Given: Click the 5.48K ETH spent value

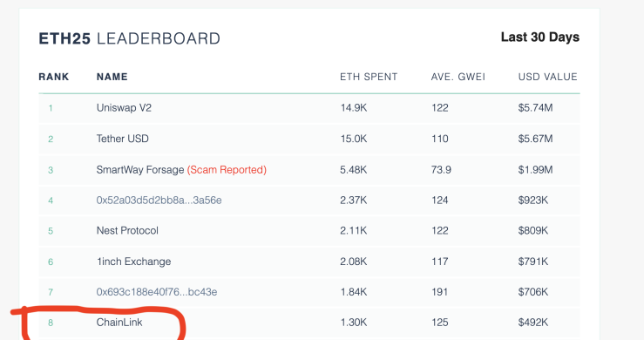Looking at the screenshot, I should pos(353,170).
